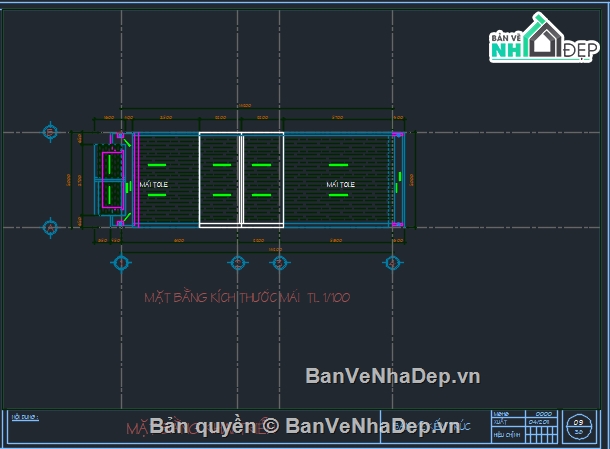Image resolution: width=610 pixels, height=449 pixels.
Task: Select the right white roof panel rectangle
Action: tap(262, 180)
